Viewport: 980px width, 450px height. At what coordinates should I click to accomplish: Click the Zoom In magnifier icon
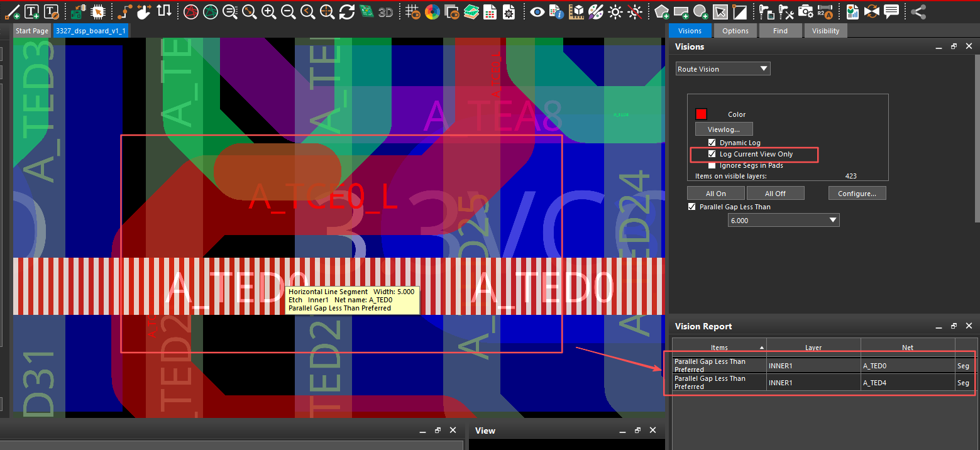(268, 11)
